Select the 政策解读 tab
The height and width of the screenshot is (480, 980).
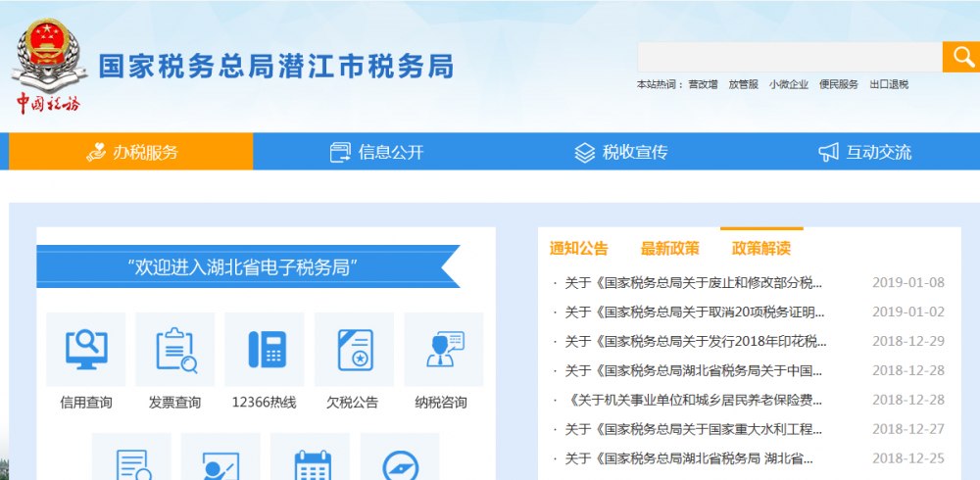[761, 248]
